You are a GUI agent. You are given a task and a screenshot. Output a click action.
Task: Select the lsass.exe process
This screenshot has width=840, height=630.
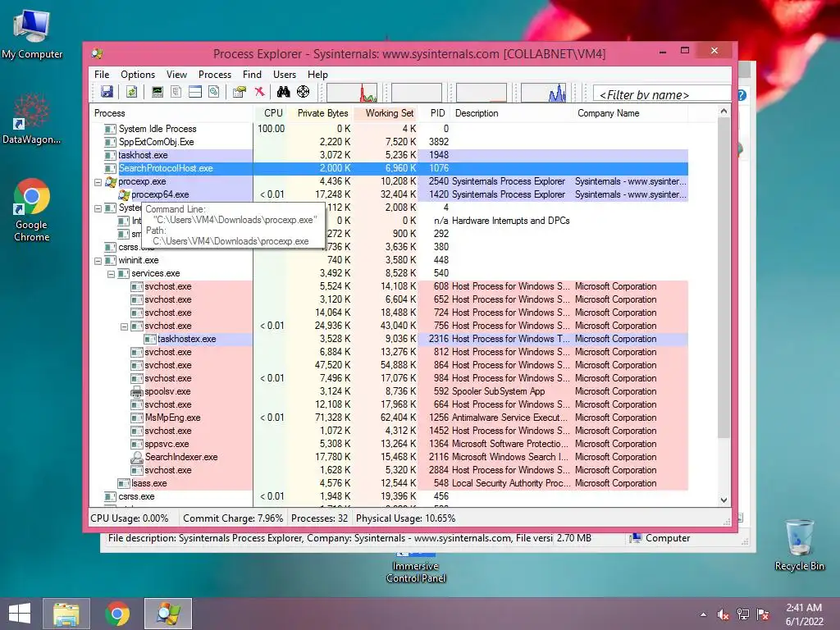click(388, 483)
